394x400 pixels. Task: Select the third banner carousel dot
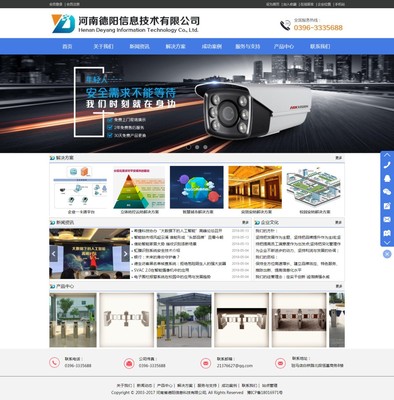(x=205, y=147)
